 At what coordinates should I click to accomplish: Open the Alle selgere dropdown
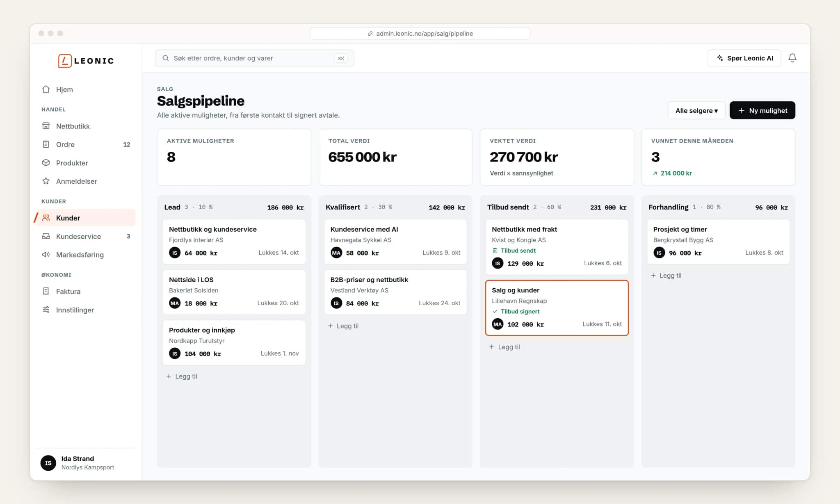(696, 110)
